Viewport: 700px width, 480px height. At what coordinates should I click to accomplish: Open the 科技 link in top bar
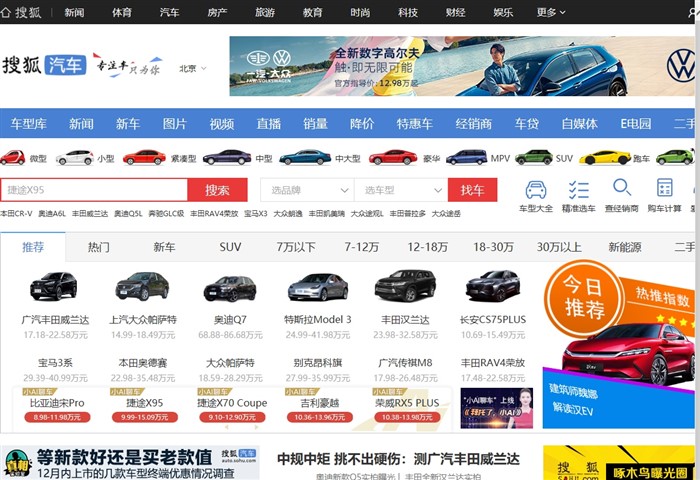[x=408, y=13]
